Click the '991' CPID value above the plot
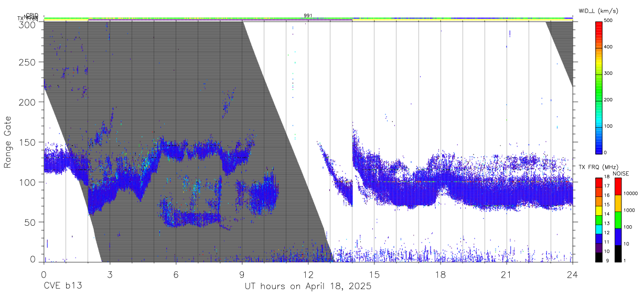Screen dimensions: 644x297 point(308,15)
